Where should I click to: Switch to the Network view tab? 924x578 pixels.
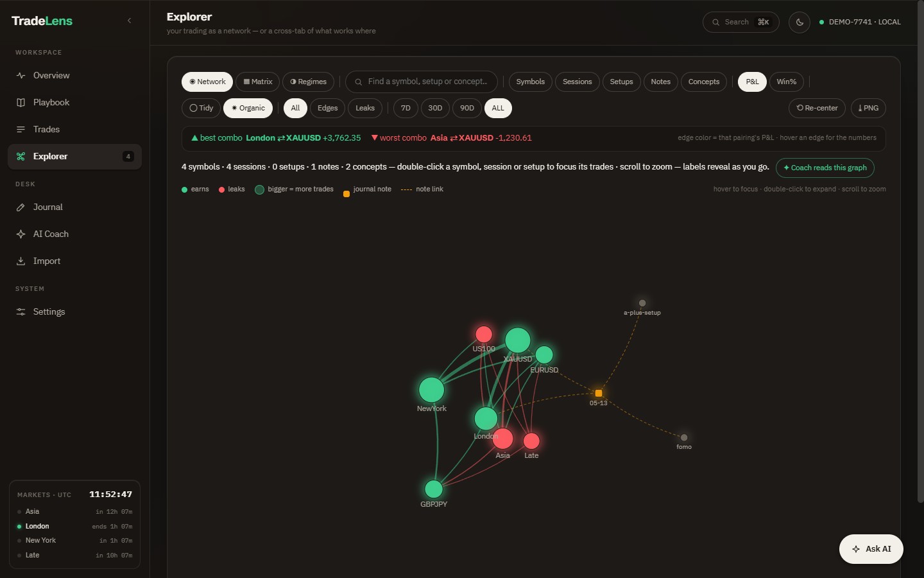click(207, 82)
